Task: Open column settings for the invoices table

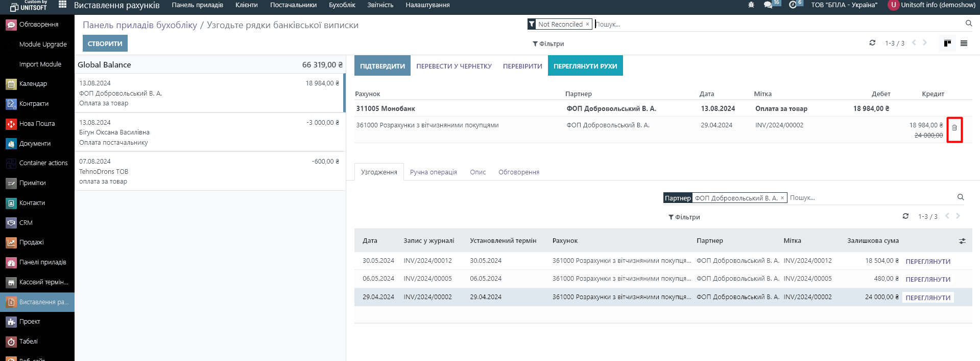Action: pos(962,241)
